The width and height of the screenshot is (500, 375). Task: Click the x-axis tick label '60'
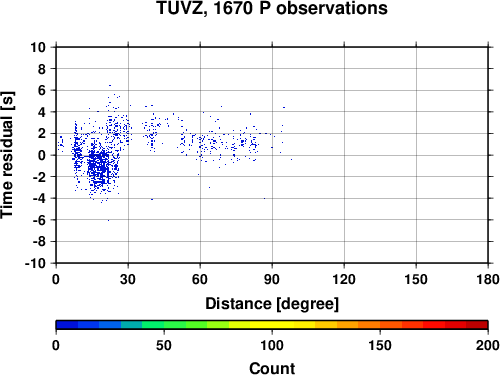[200, 279]
